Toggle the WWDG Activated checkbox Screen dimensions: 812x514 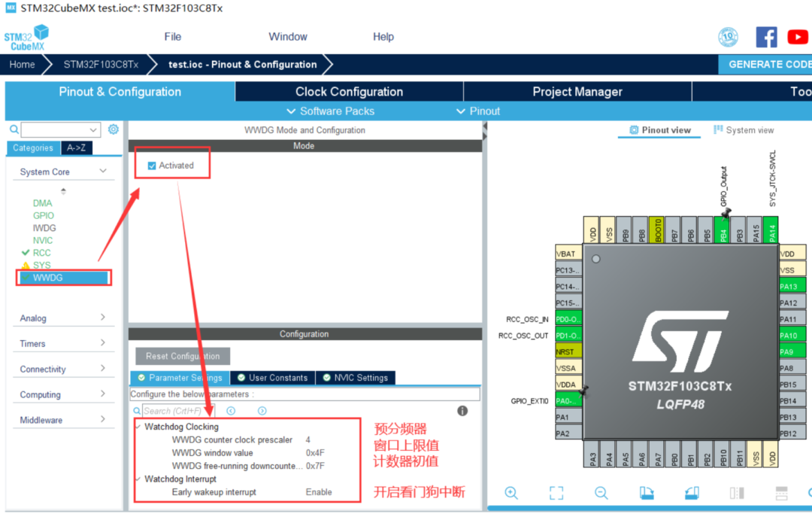(152, 166)
